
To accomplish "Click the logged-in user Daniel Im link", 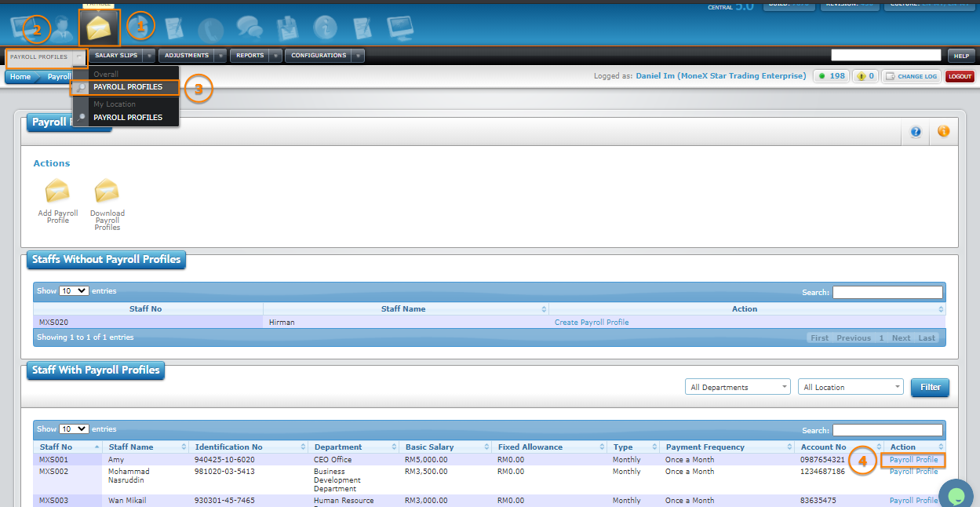I will pos(720,76).
